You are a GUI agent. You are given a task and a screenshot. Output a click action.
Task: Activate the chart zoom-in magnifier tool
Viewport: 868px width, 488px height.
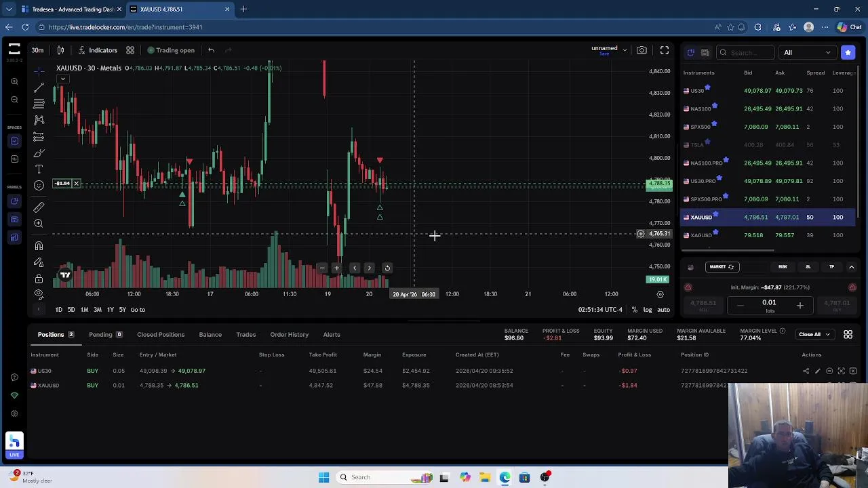tap(39, 223)
